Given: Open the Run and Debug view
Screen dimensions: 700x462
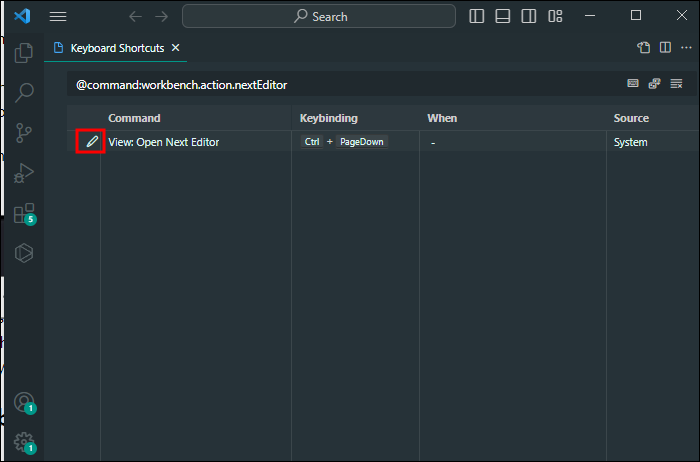Looking at the screenshot, I should 24,173.
